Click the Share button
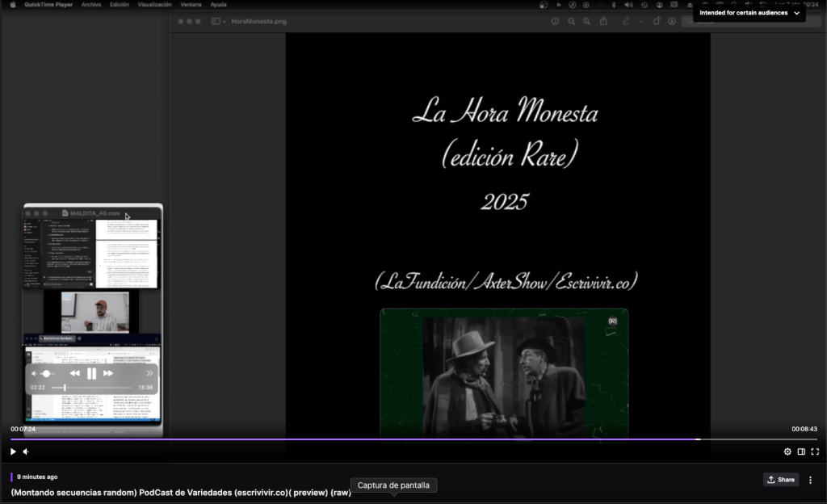 pyautogui.click(x=780, y=480)
